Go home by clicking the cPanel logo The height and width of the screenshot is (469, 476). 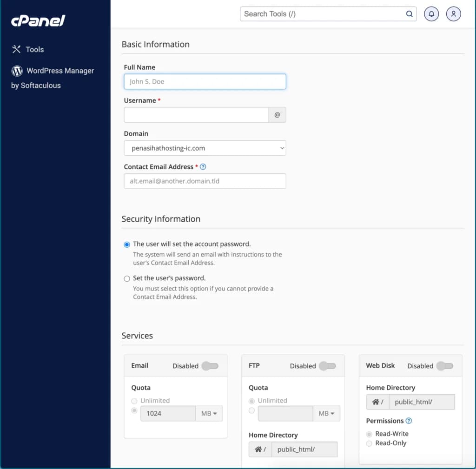pos(38,21)
